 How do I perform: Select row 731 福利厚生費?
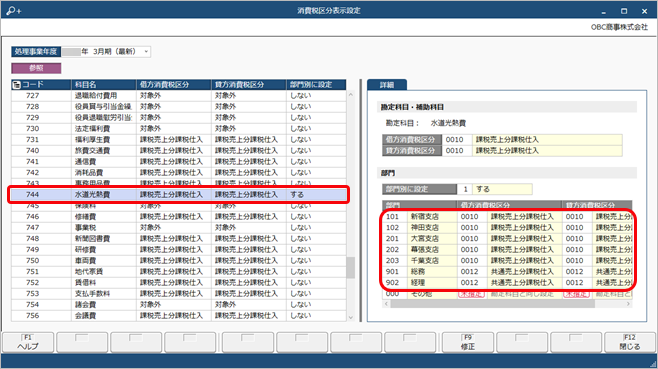coord(179,139)
